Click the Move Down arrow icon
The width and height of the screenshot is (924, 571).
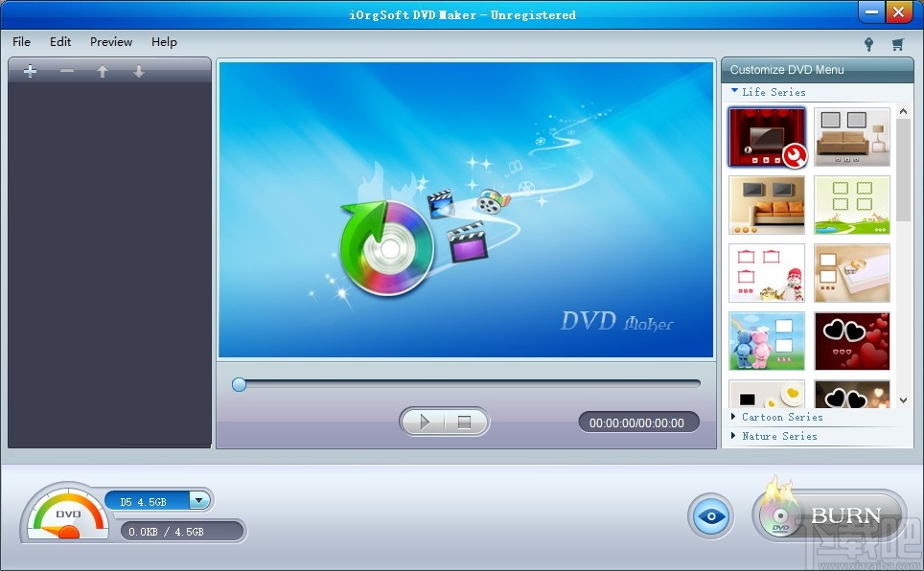click(137, 70)
